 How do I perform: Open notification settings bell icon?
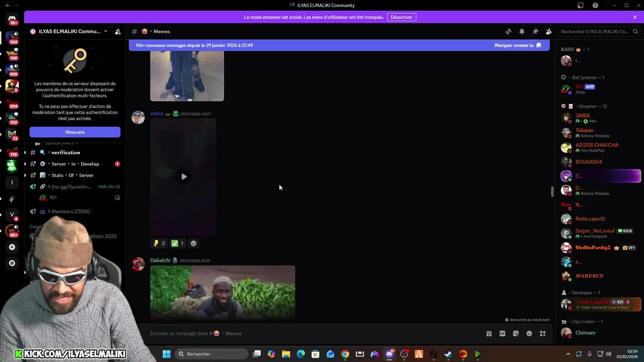pyautogui.click(x=522, y=31)
